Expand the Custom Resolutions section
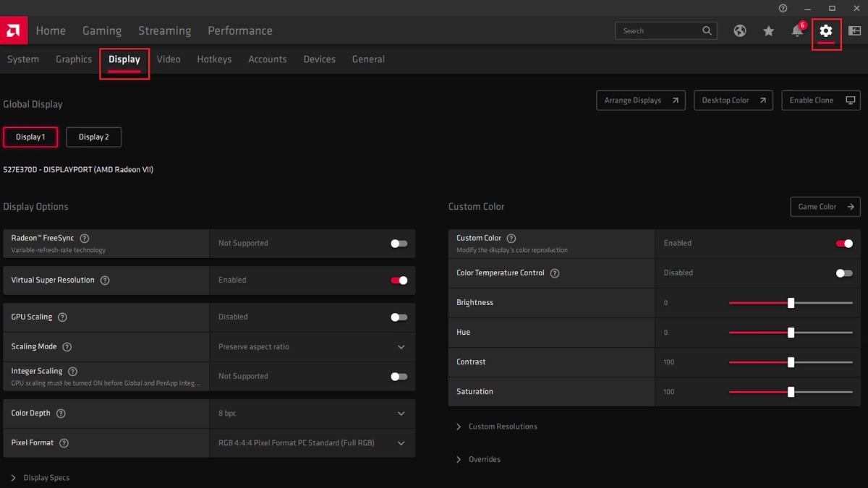This screenshot has width=868, height=488. pyautogui.click(x=497, y=427)
